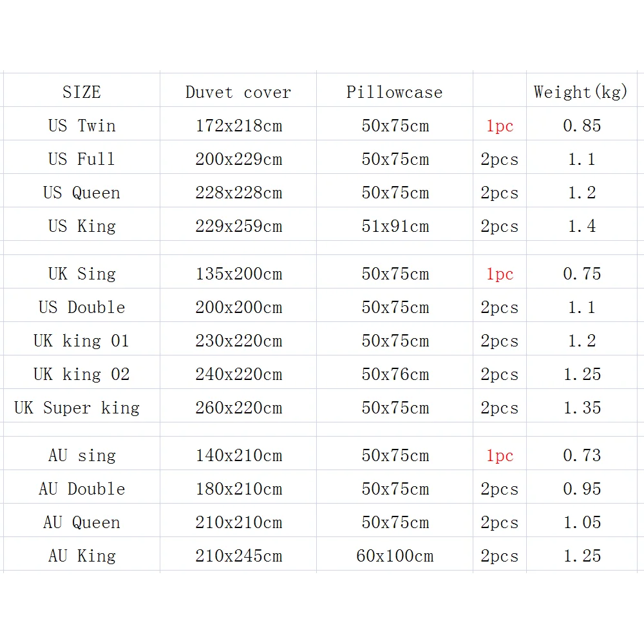
Task: Select the 229x259cm duvet cell
Action: pyautogui.click(x=238, y=226)
